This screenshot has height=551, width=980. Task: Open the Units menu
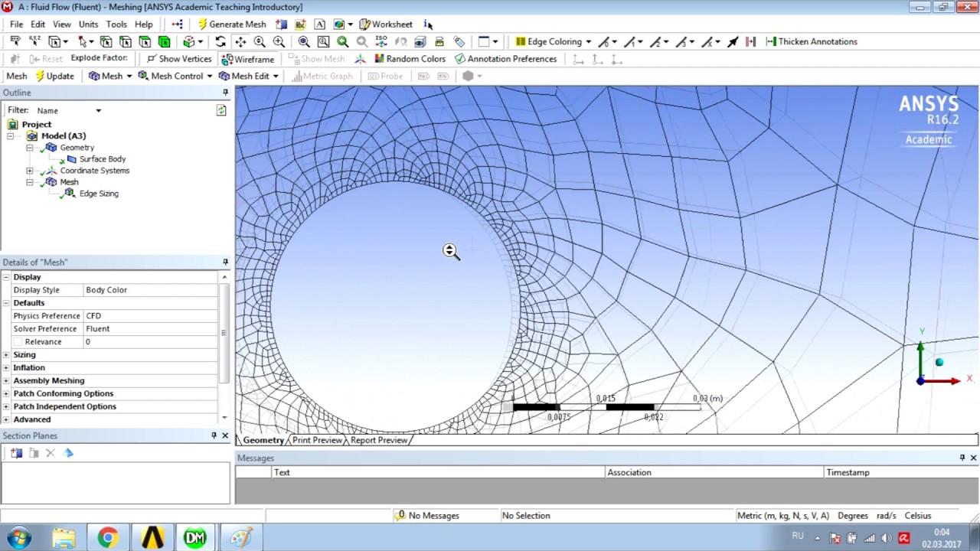coord(88,24)
